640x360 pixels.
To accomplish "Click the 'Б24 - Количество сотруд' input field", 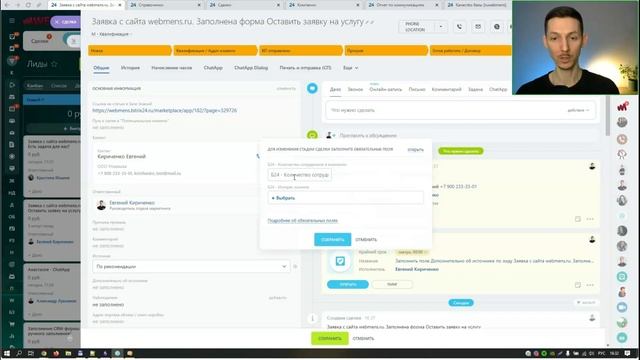I will [300, 175].
